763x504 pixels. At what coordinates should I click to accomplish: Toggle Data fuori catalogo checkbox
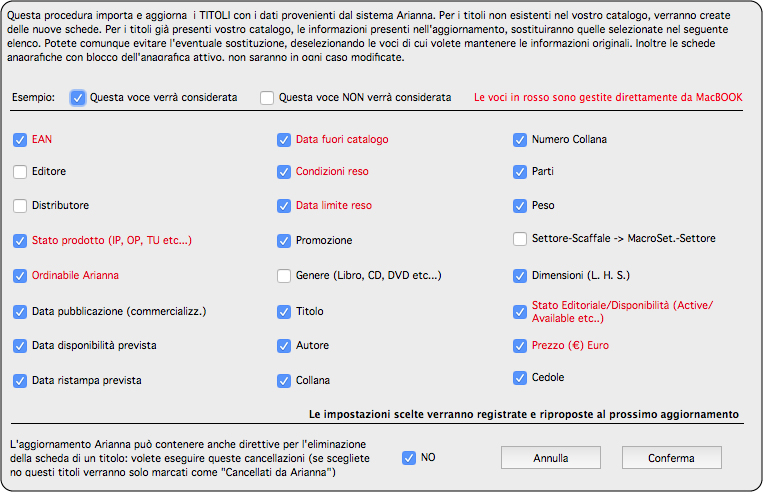pos(284,140)
